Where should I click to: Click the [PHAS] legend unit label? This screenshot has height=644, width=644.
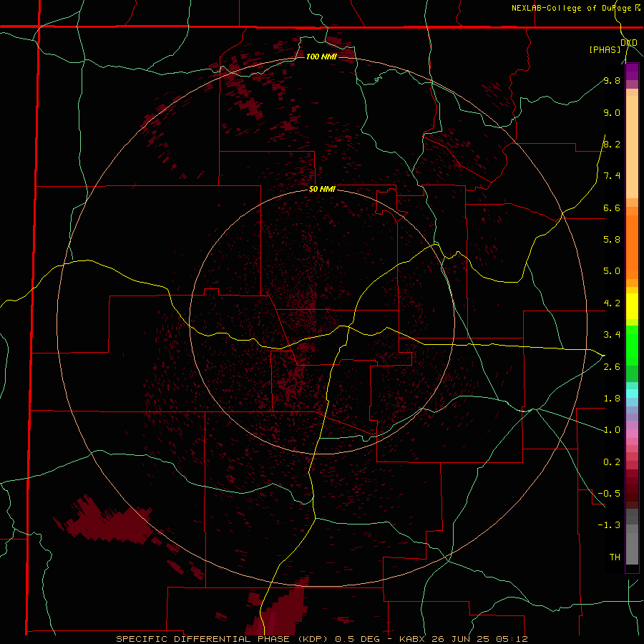point(605,49)
